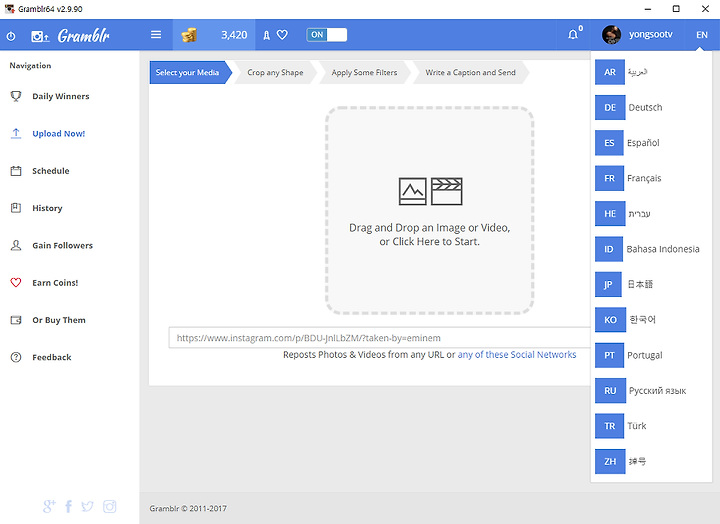This screenshot has width=720, height=524.
Task: Toggle the ON switch
Action: [x=326, y=34]
